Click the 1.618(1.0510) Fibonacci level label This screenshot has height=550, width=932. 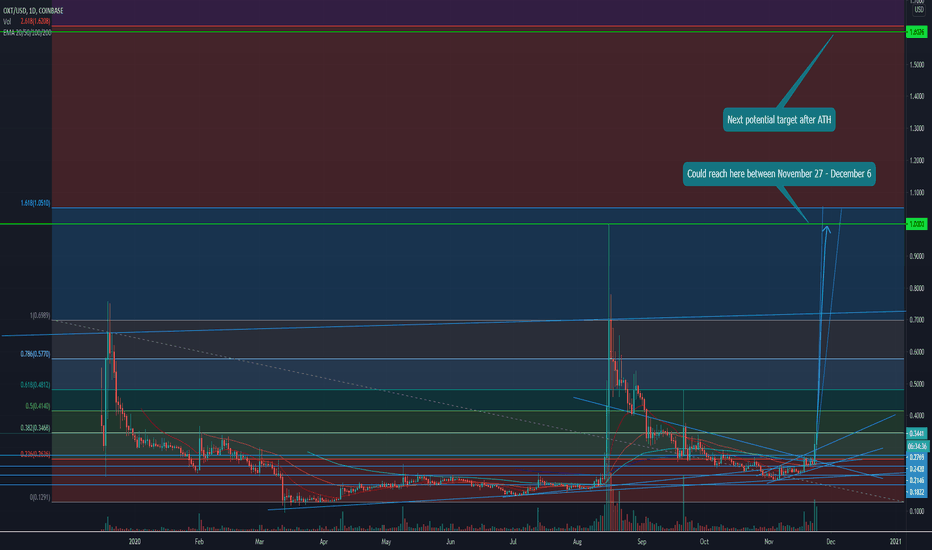[x=35, y=203]
